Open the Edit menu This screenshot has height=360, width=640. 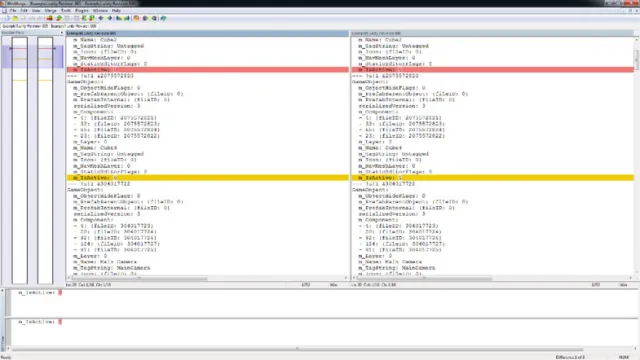click(24, 11)
